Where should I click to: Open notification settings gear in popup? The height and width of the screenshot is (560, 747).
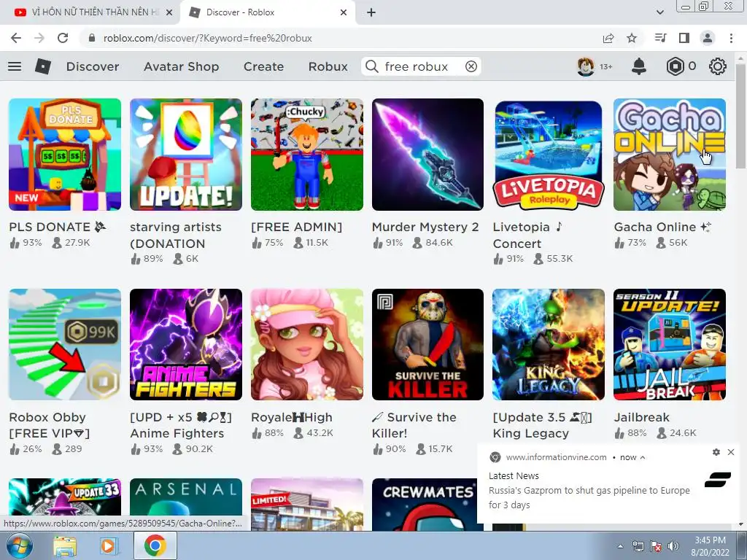pos(716,452)
